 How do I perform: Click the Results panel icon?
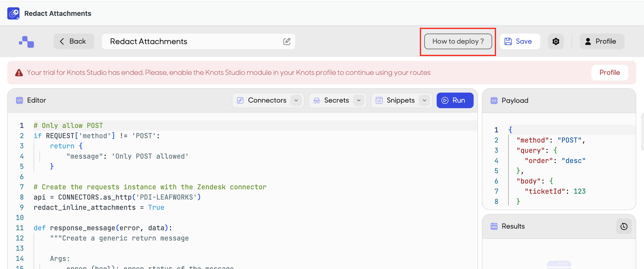(x=494, y=226)
